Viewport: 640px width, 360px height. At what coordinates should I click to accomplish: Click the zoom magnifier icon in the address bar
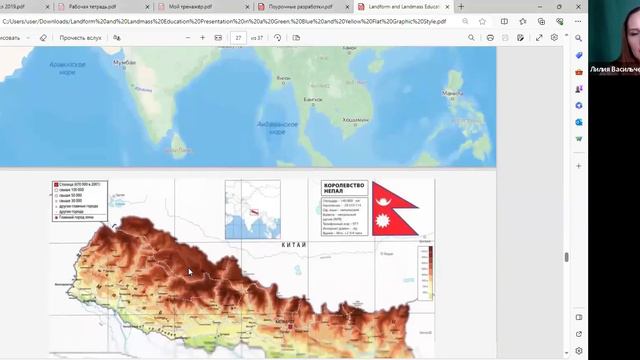[x=465, y=21]
